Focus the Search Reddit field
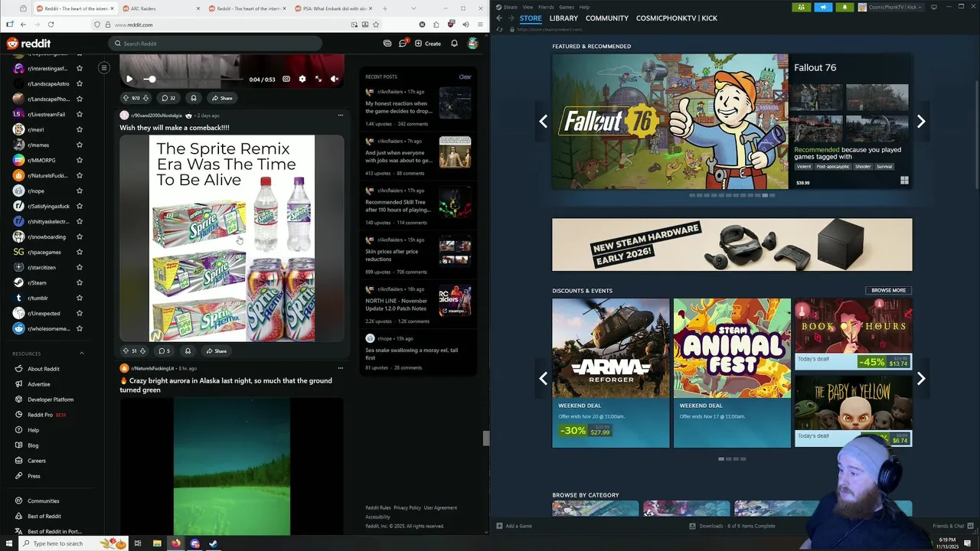Image resolution: width=980 pixels, height=551 pixels. click(214, 44)
